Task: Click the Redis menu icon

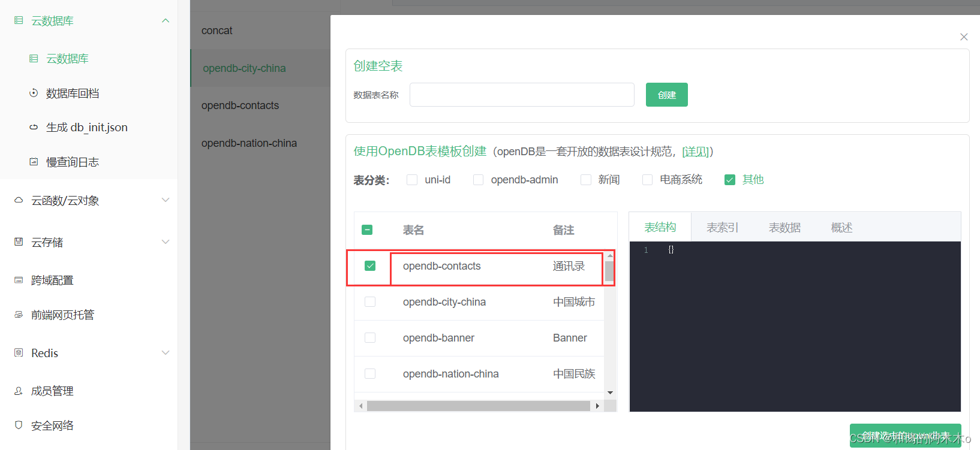Action: (19, 353)
